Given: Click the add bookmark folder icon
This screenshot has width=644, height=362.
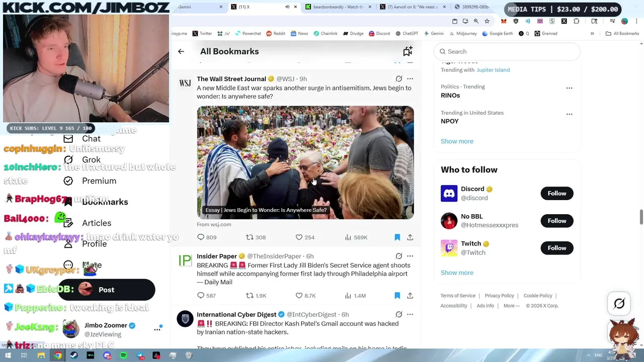Looking at the screenshot, I should coord(408,51).
